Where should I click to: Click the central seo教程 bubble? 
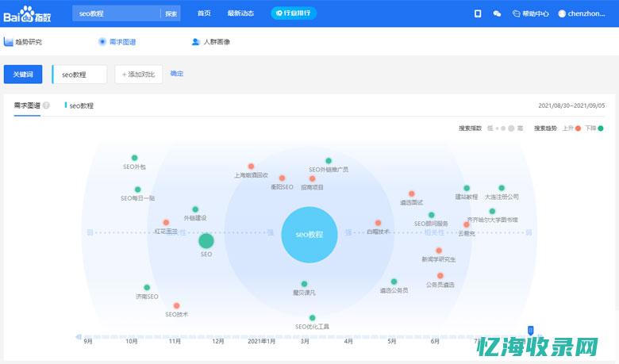[309, 235]
